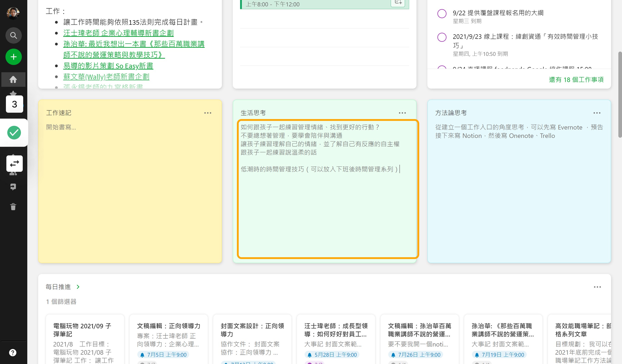Open the link 還有 18 個工作事項
The image size is (622, 364).
(x=576, y=80)
